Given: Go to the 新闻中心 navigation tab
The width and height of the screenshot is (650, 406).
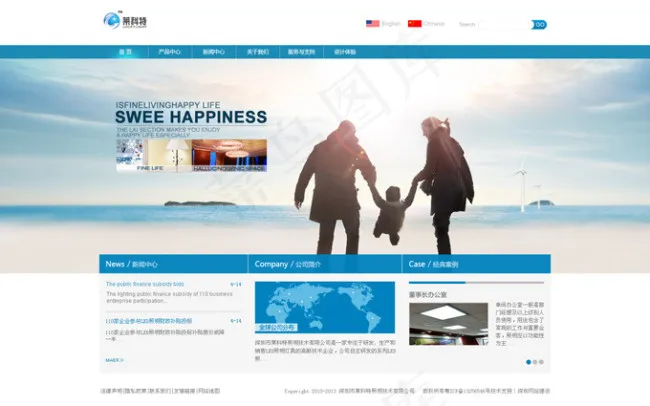Looking at the screenshot, I should (213, 52).
